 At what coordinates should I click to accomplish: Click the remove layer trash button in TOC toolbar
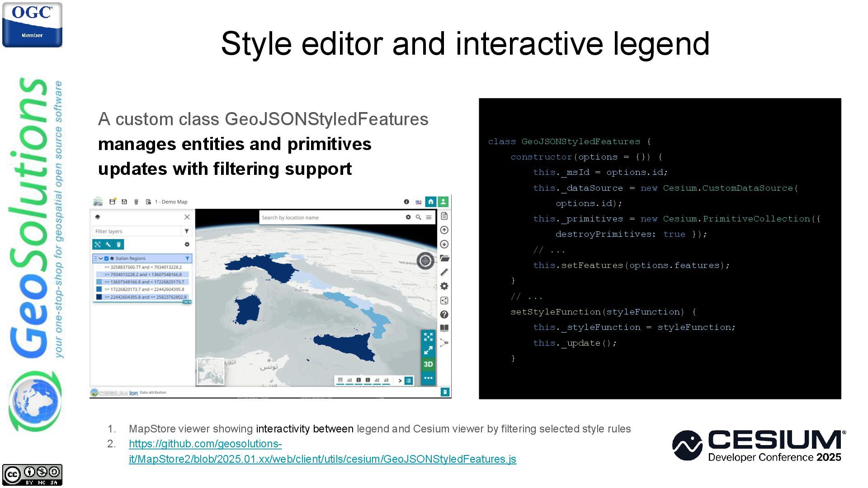click(x=119, y=244)
